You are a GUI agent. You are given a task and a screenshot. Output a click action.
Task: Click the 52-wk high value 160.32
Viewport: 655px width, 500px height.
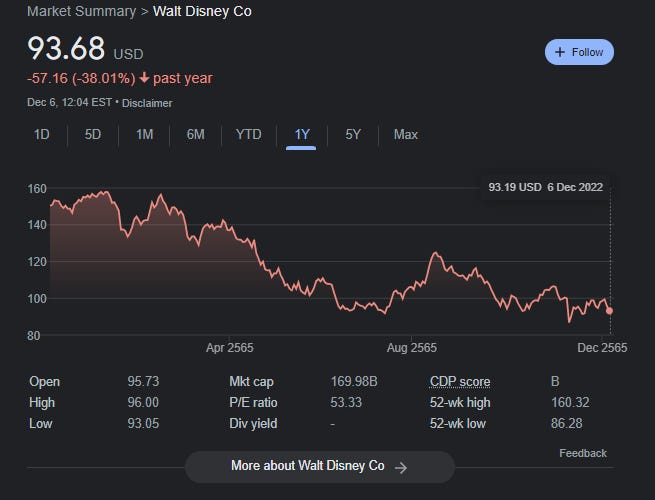570,403
